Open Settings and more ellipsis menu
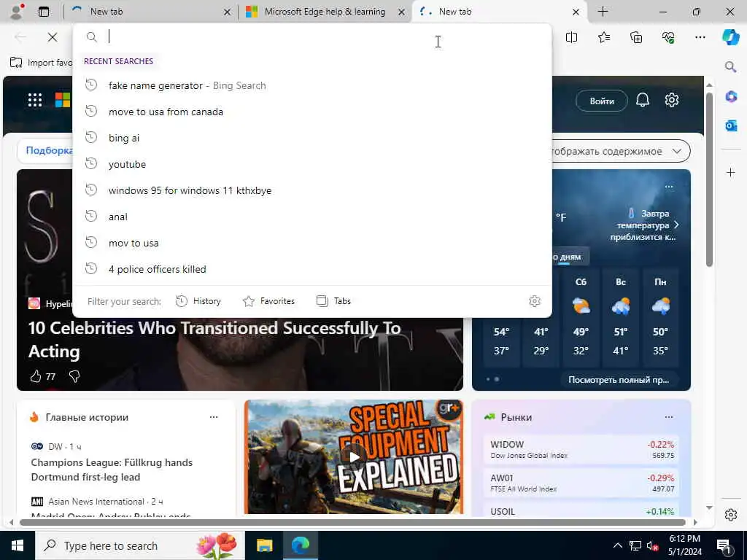The width and height of the screenshot is (747, 560). pos(700,37)
